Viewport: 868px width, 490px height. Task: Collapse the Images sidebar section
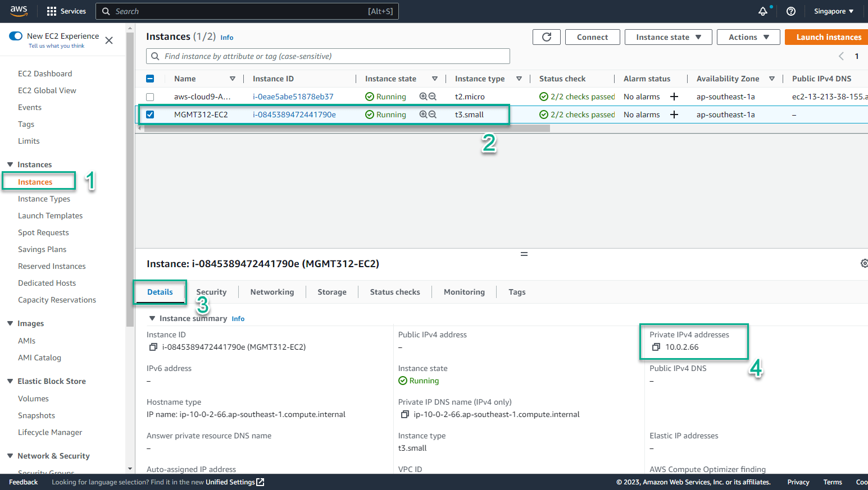pos(10,323)
